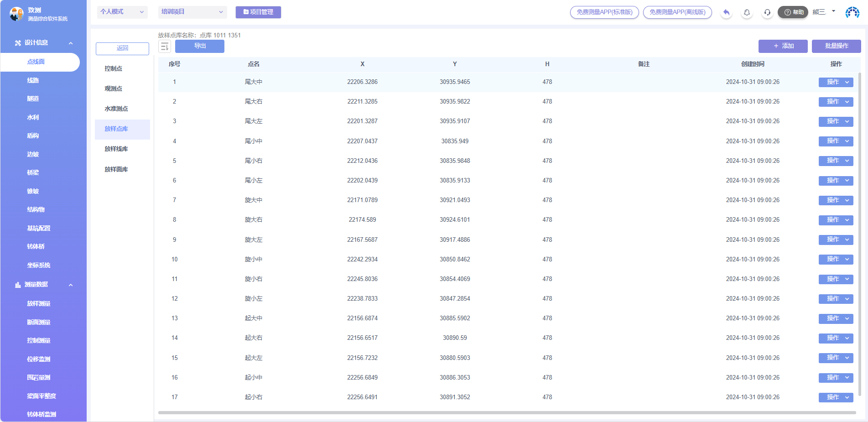Click the customer service headset icon
The width and height of the screenshot is (868, 422).
pyautogui.click(x=767, y=12)
